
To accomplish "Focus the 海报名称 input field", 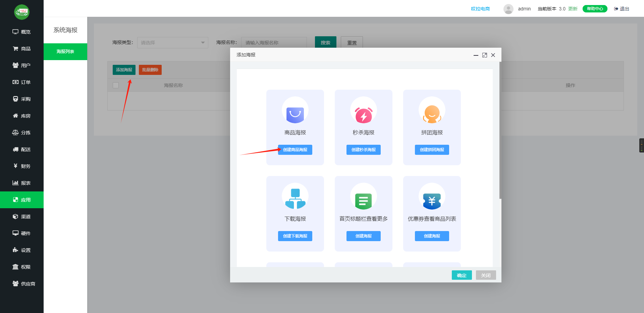I will click(274, 43).
